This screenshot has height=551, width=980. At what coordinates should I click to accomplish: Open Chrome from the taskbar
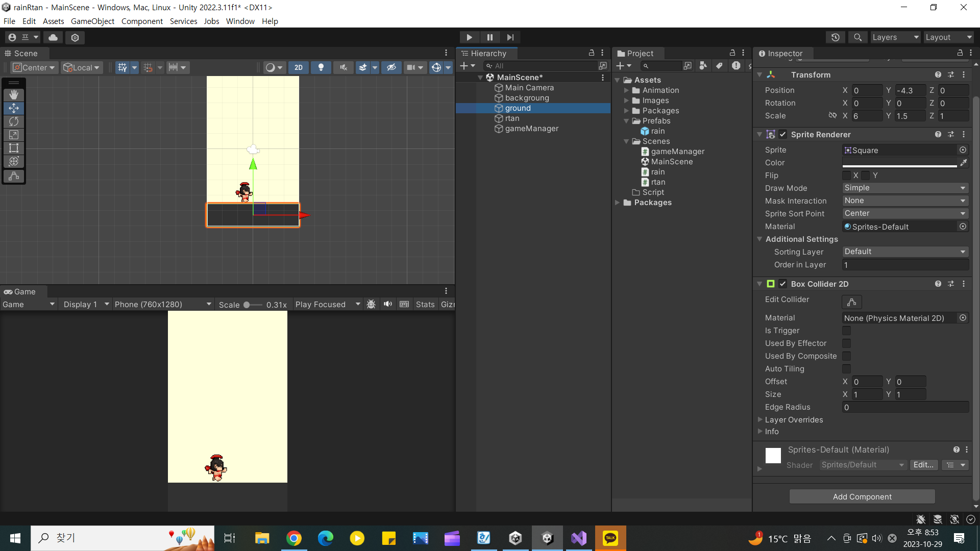point(294,538)
